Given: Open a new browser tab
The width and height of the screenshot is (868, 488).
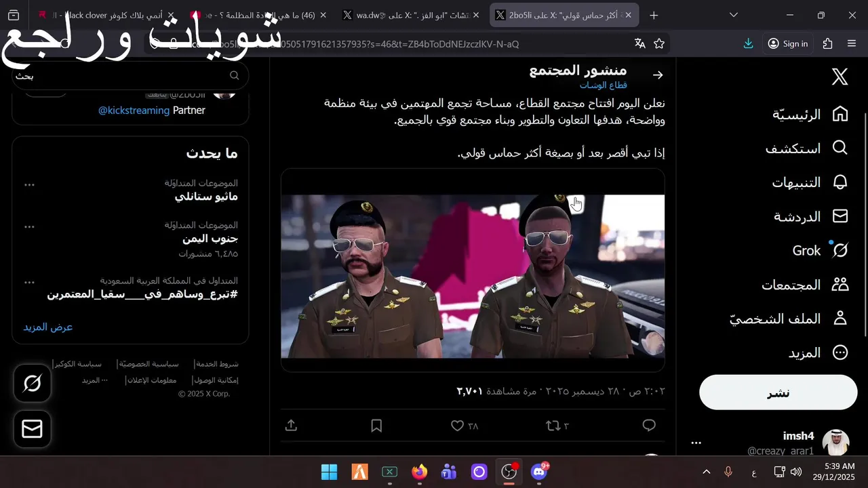Looking at the screenshot, I should pyautogui.click(x=654, y=15).
